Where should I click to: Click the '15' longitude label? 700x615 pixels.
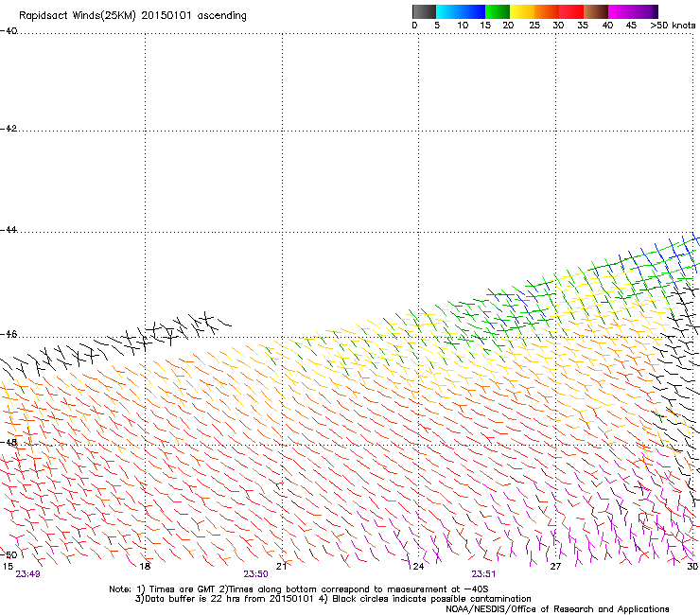click(8, 567)
